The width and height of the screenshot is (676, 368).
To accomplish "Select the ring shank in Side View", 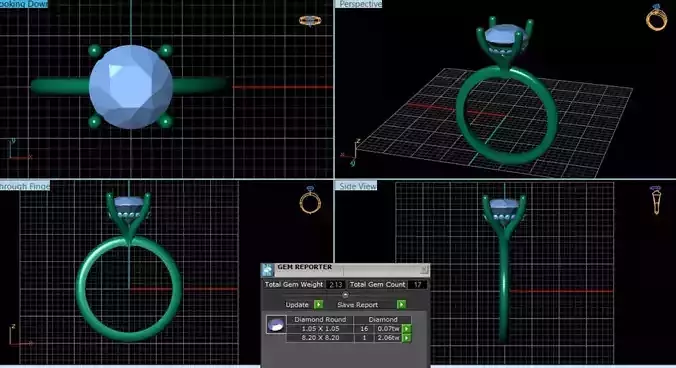I will (504, 289).
